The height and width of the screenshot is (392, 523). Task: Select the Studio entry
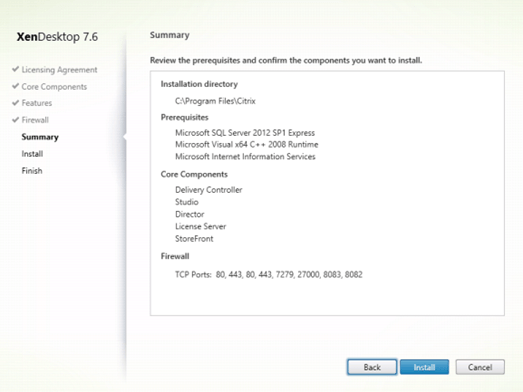187,202
